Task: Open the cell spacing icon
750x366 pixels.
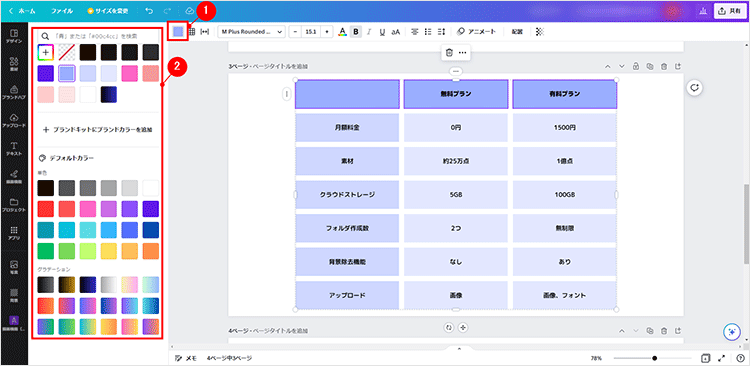Action: pos(205,32)
